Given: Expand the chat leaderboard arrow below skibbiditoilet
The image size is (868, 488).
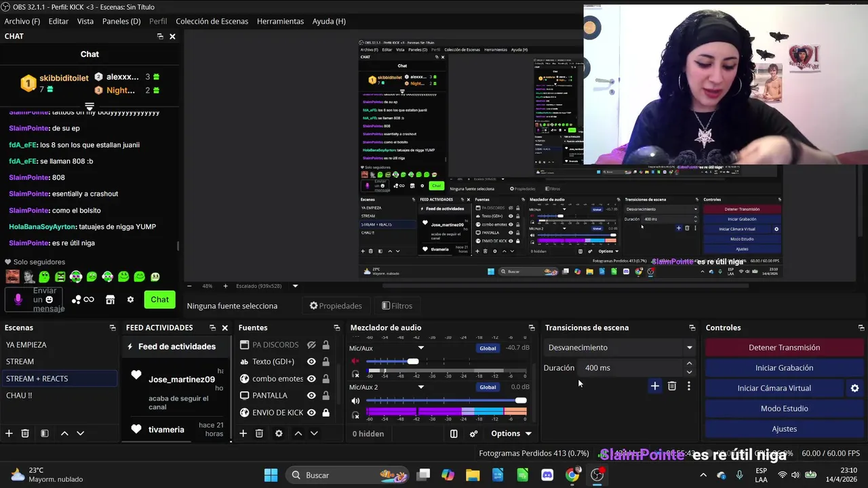Looking at the screenshot, I should [x=90, y=106].
